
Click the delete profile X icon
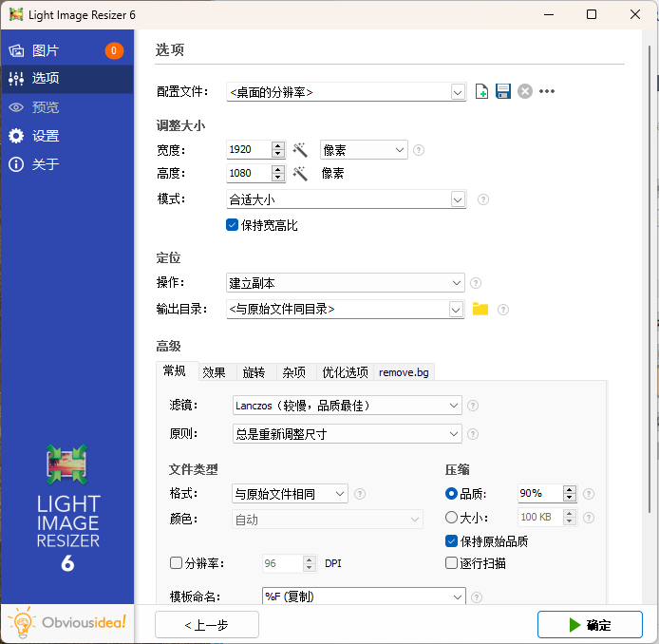coord(524,92)
